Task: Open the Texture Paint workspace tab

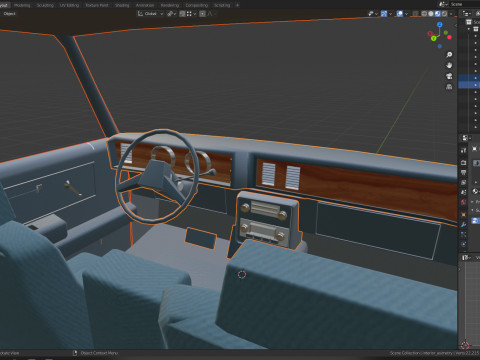Action: coord(97,5)
